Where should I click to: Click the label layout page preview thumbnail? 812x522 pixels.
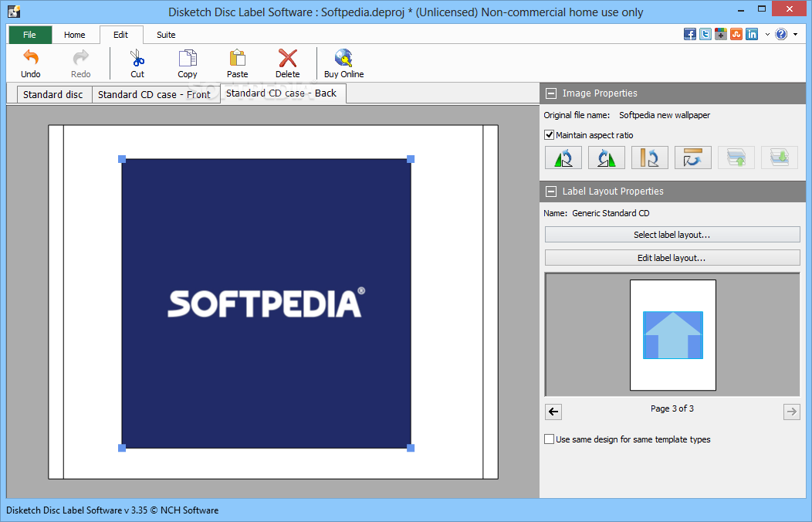coord(673,335)
